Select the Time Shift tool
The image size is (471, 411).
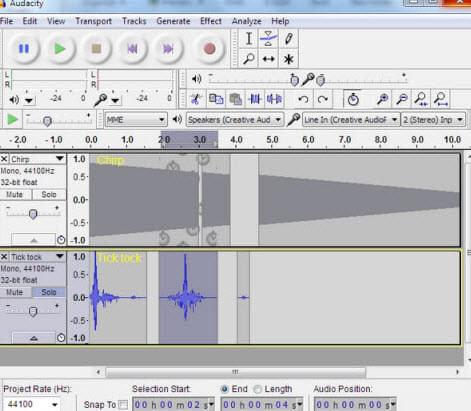point(268,59)
